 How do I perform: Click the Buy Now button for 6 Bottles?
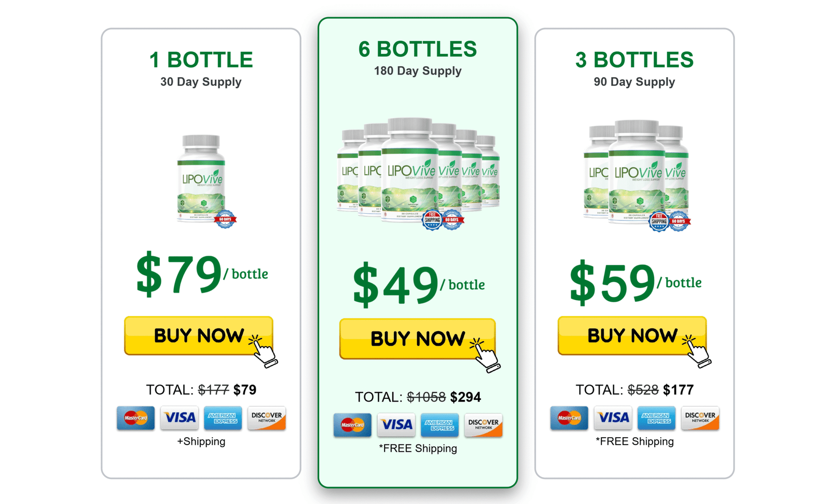pos(417,339)
